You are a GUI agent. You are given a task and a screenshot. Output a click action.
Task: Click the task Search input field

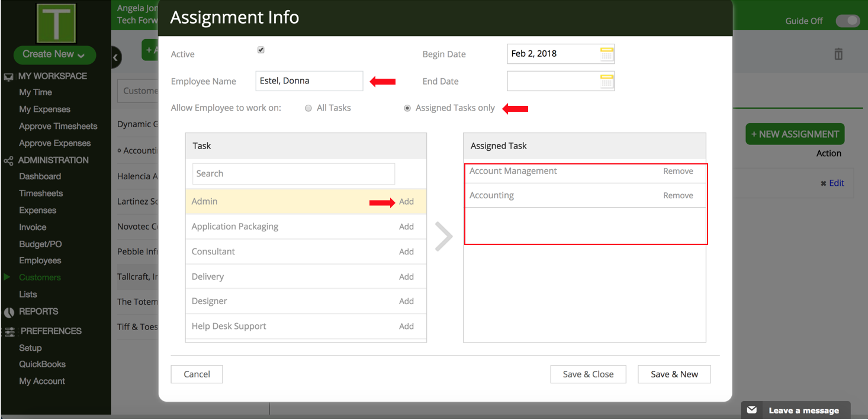pos(293,174)
